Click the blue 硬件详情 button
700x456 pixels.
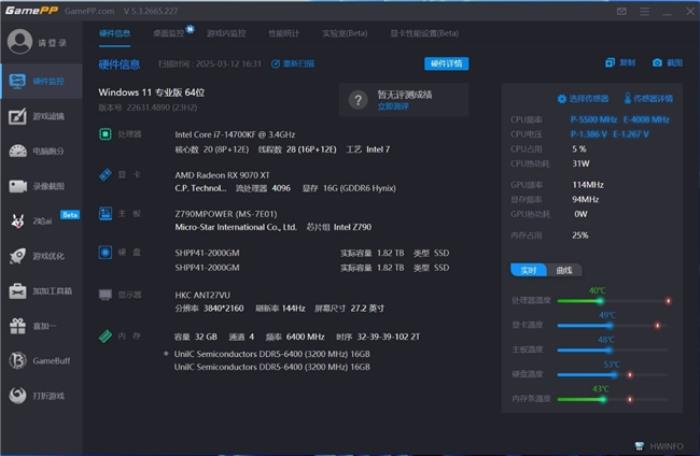pyautogui.click(x=446, y=64)
